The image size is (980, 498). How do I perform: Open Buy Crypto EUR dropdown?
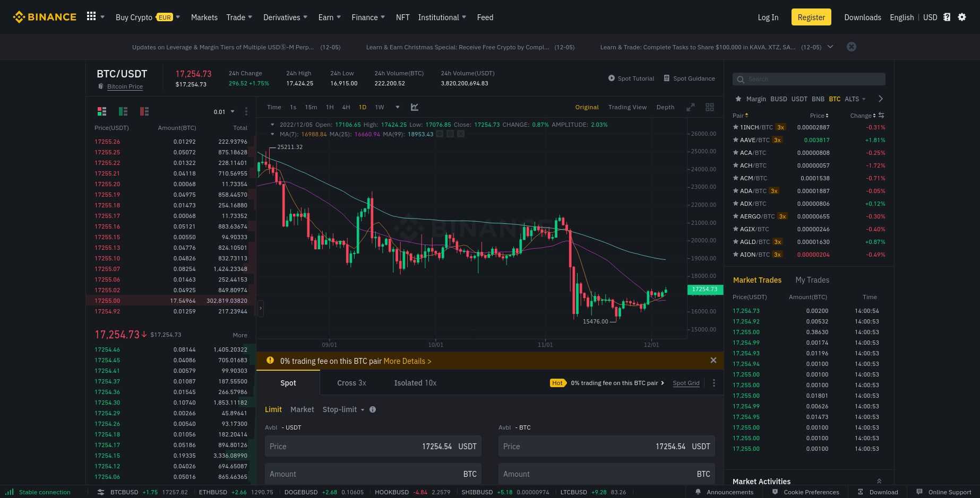tap(148, 17)
